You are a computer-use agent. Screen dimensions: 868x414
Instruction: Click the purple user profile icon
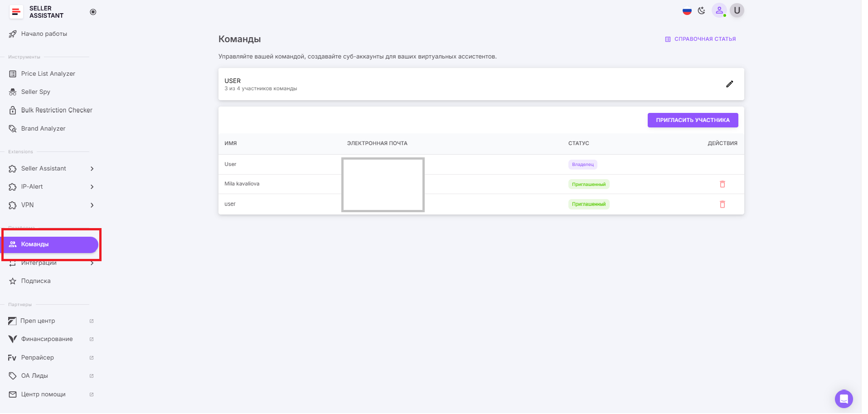(719, 10)
